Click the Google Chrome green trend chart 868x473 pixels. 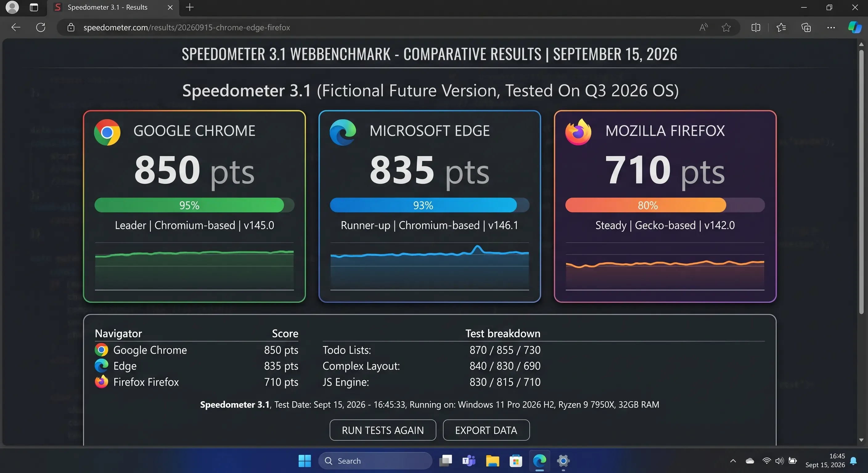[194, 266]
